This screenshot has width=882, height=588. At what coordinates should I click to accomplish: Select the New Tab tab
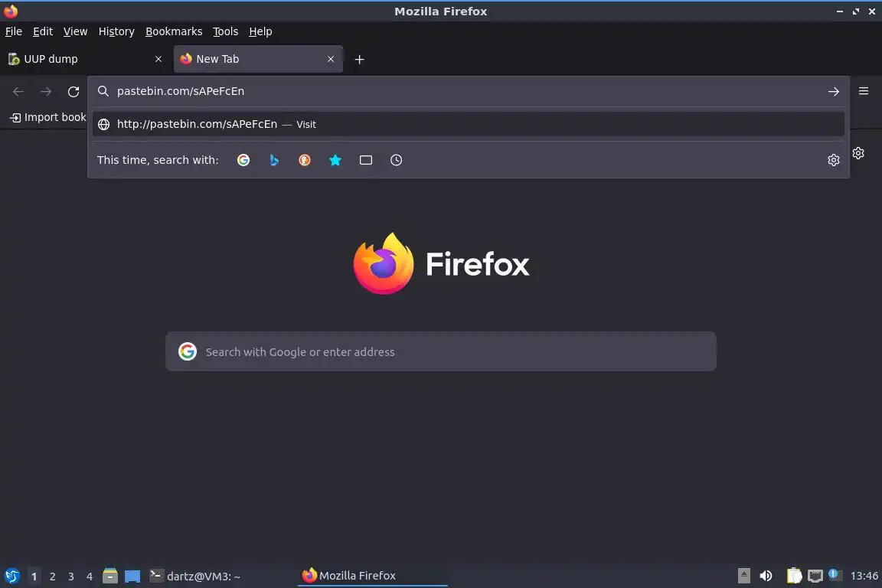(x=258, y=59)
